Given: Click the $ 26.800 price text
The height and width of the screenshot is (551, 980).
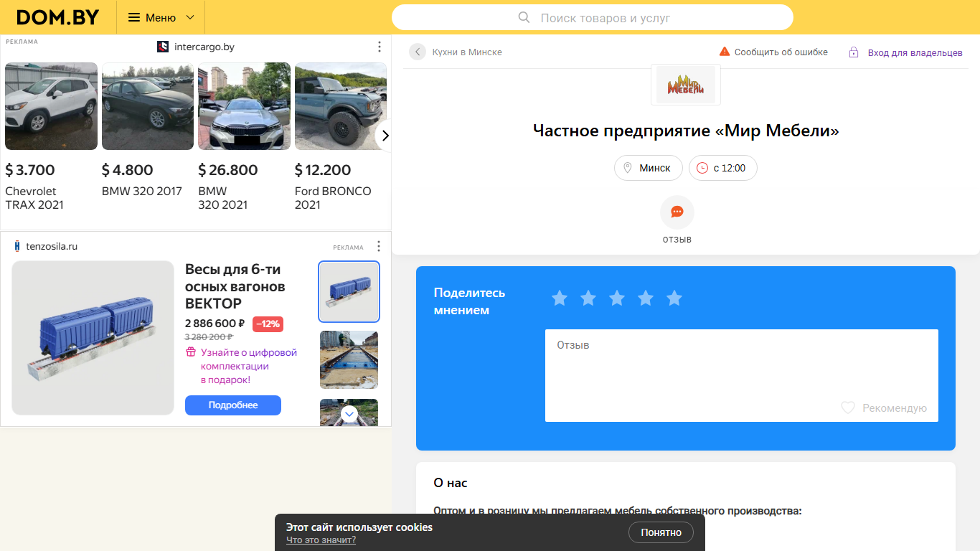Looking at the screenshot, I should pos(228,170).
